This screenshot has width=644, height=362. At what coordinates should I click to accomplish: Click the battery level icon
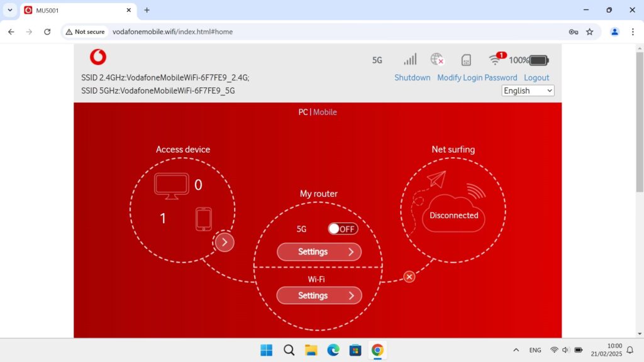click(x=538, y=60)
